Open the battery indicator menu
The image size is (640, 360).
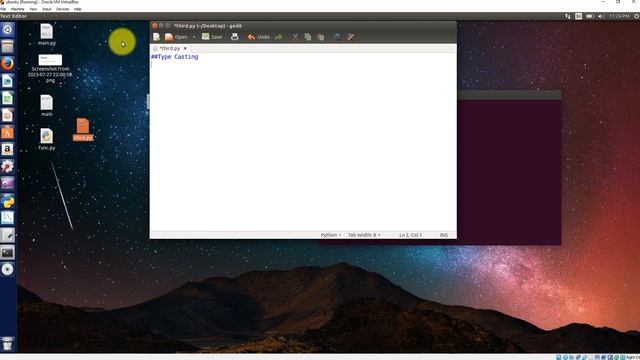click(590, 16)
